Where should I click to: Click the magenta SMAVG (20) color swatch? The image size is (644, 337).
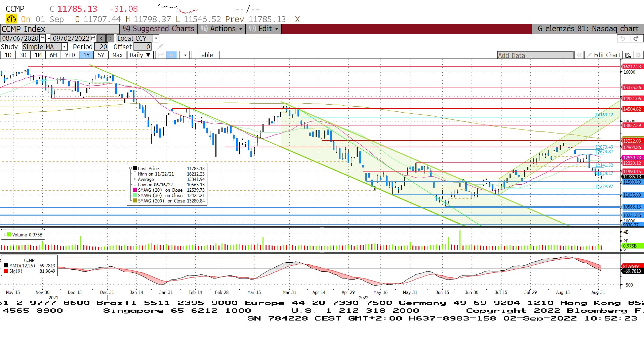click(x=135, y=190)
